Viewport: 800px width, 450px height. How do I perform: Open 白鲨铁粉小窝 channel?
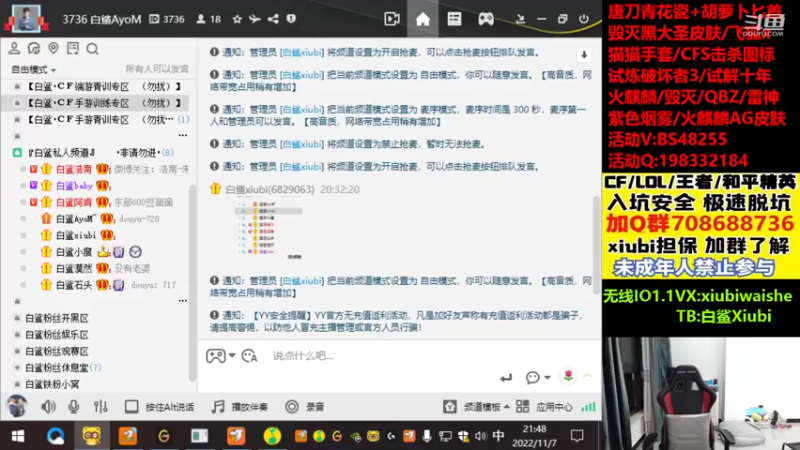(x=52, y=384)
